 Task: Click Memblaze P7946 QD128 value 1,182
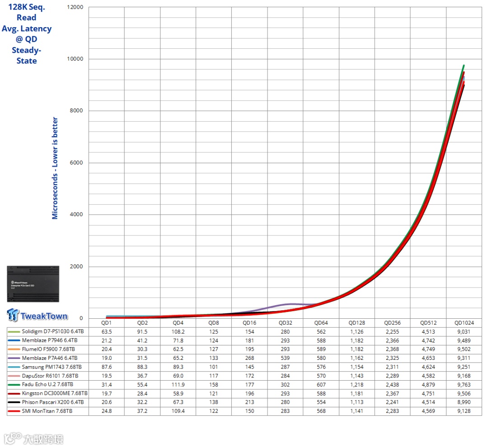[x=357, y=340]
